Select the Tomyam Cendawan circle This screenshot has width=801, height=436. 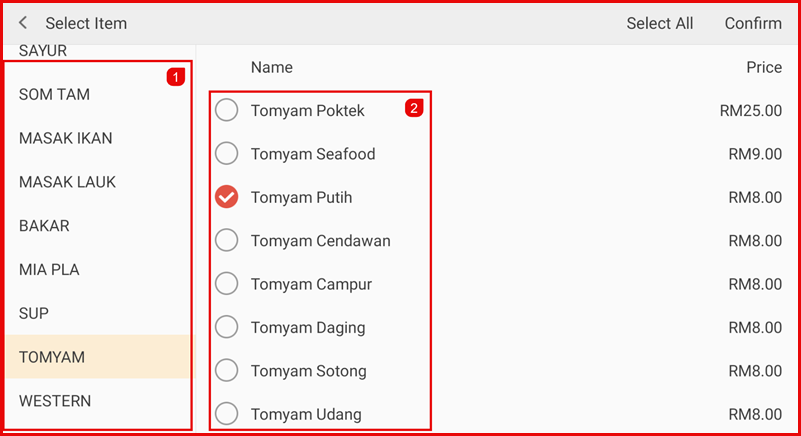tap(227, 241)
